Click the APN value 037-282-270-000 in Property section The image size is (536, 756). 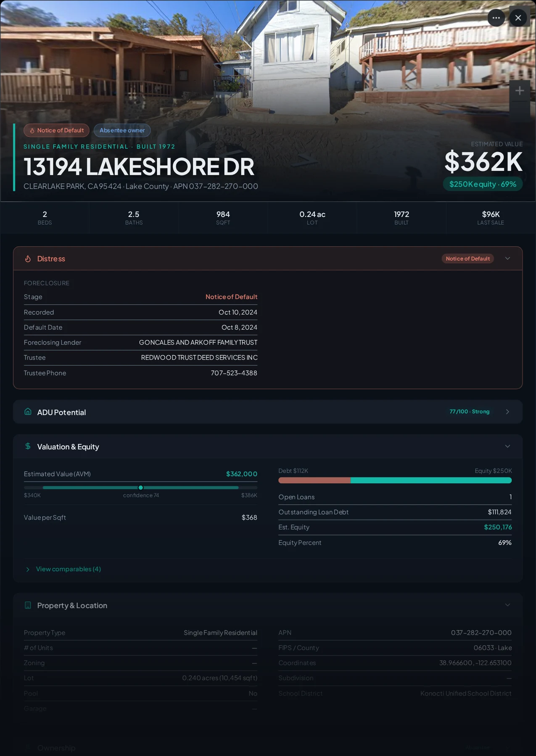[x=481, y=633]
